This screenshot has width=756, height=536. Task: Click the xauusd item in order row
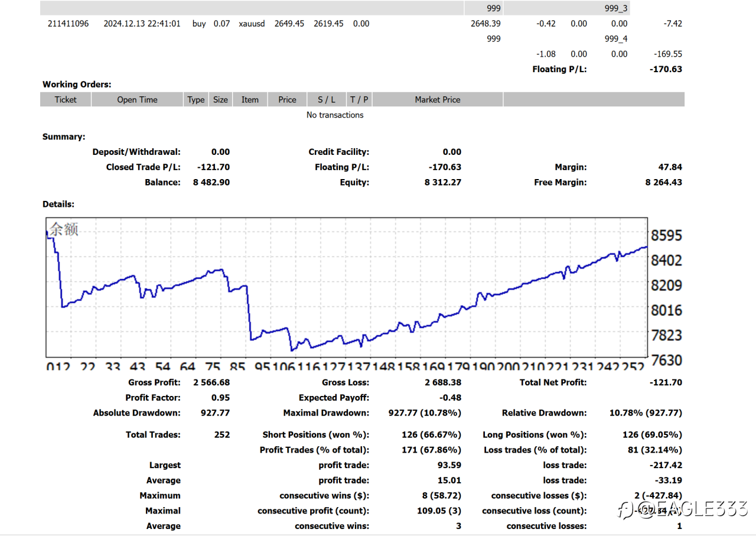point(252,24)
